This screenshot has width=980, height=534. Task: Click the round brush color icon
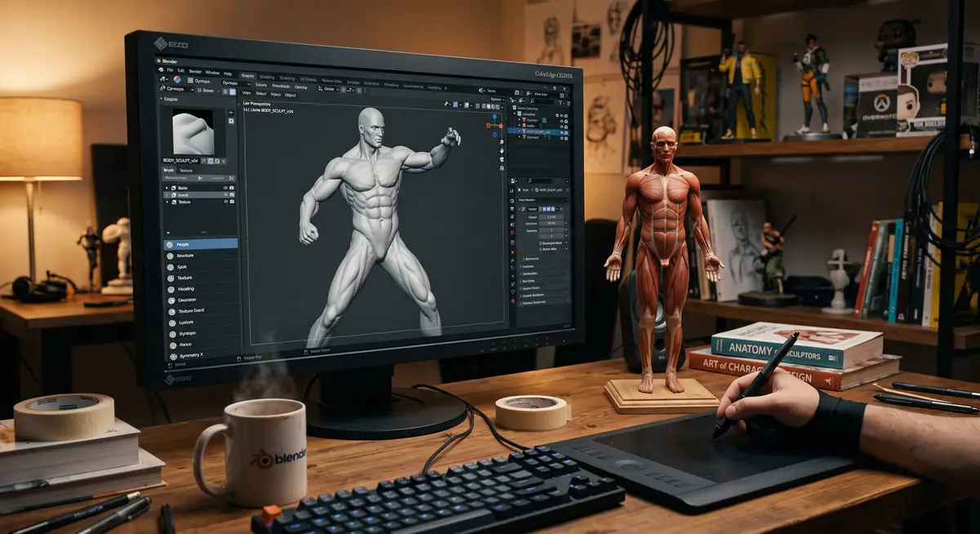[177, 79]
